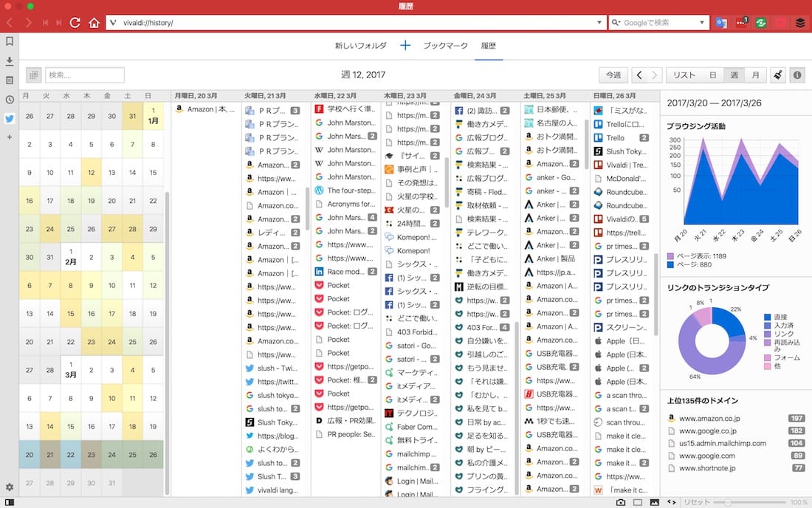Click the green extension icon
The width and height of the screenshot is (812, 508).
[x=761, y=23]
